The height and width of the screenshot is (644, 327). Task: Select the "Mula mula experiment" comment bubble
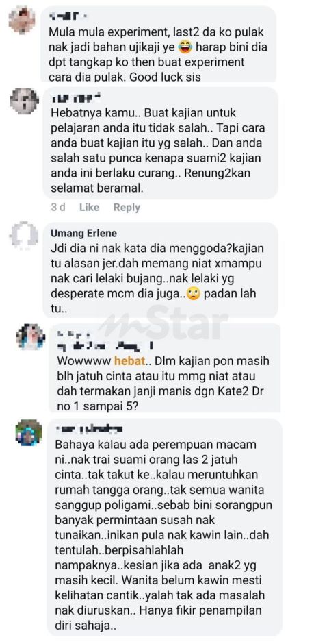tap(159, 44)
